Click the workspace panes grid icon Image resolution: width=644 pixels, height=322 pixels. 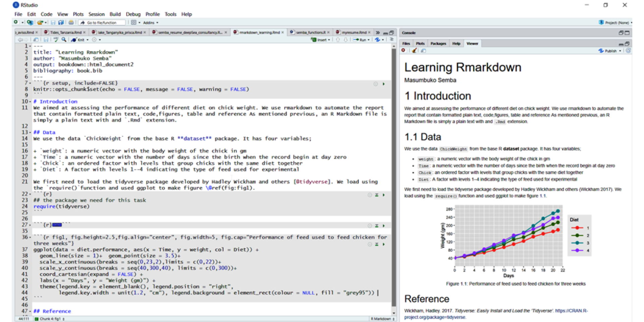point(133,22)
